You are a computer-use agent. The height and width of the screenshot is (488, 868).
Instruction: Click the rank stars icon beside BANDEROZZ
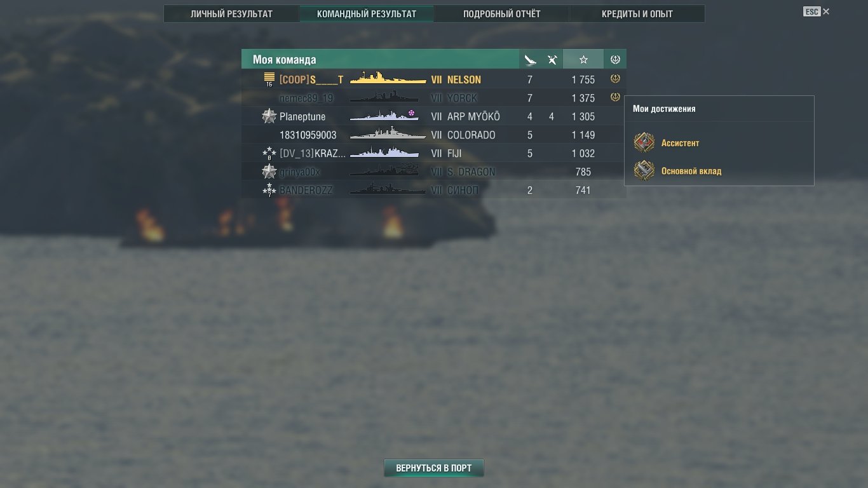pos(269,190)
